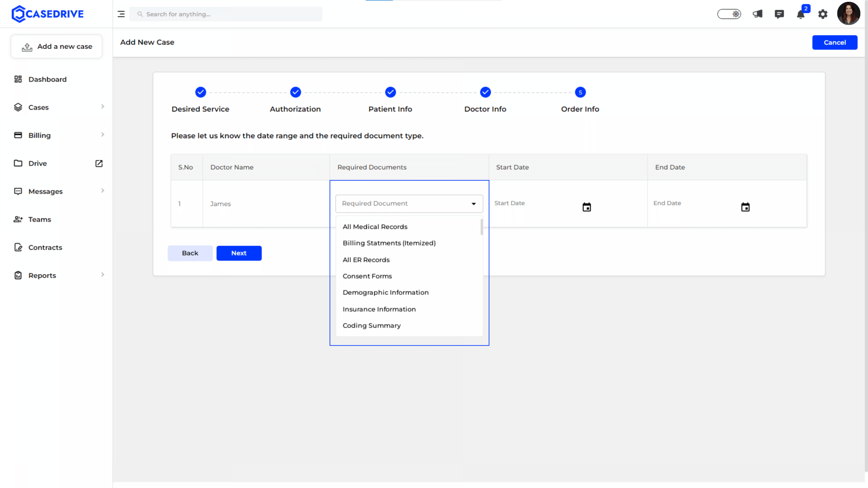Select Consent Forms option
This screenshot has width=868, height=488.
click(x=408, y=276)
